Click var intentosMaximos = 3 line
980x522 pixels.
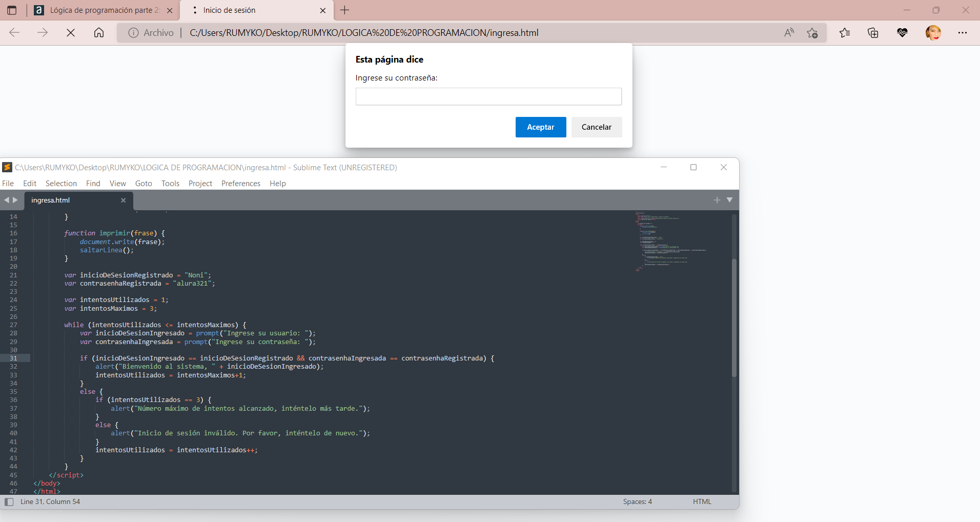[x=111, y=309]
